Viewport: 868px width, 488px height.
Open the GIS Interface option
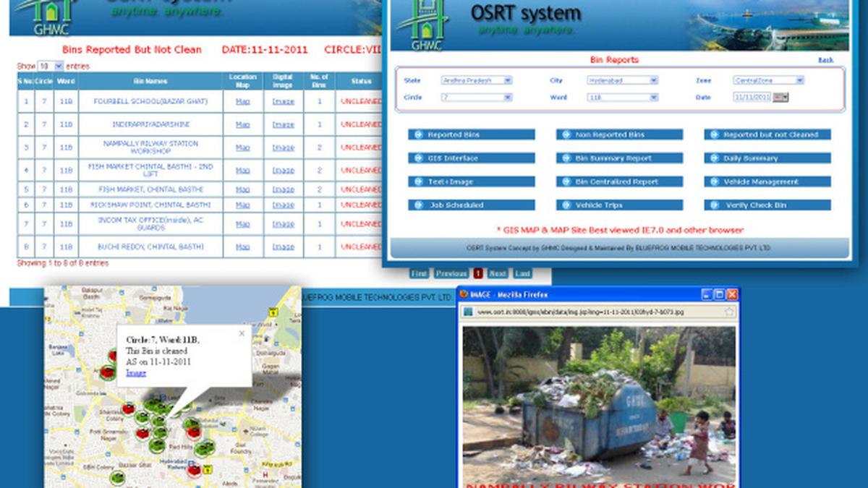[472, 158]
